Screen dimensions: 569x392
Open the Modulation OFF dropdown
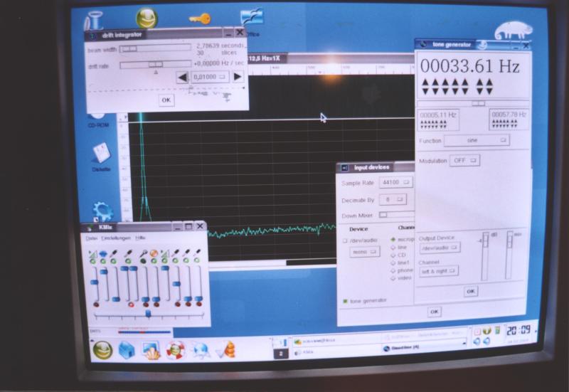click(464, 161)
